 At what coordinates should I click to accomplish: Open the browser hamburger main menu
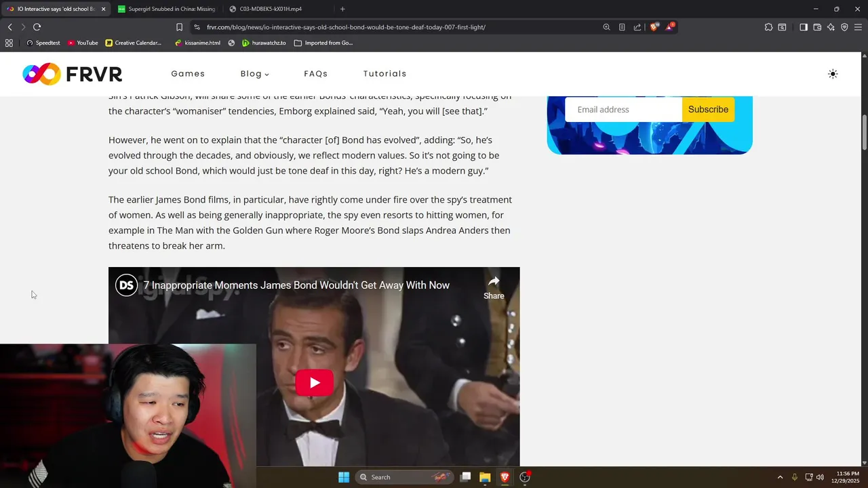click(x=858, y=27)
